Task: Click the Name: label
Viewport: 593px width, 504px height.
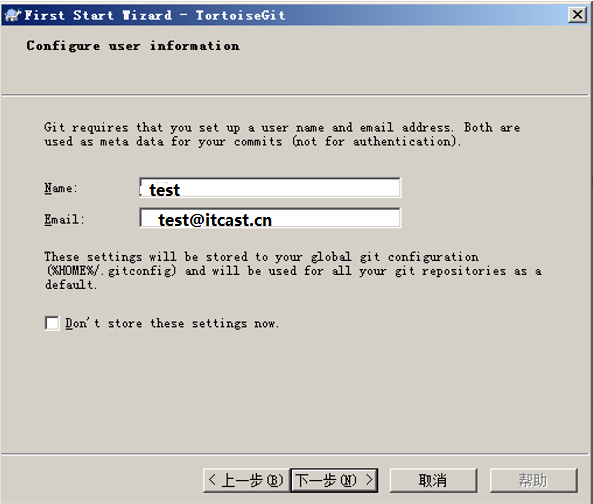Action: [x=61, y=188]
